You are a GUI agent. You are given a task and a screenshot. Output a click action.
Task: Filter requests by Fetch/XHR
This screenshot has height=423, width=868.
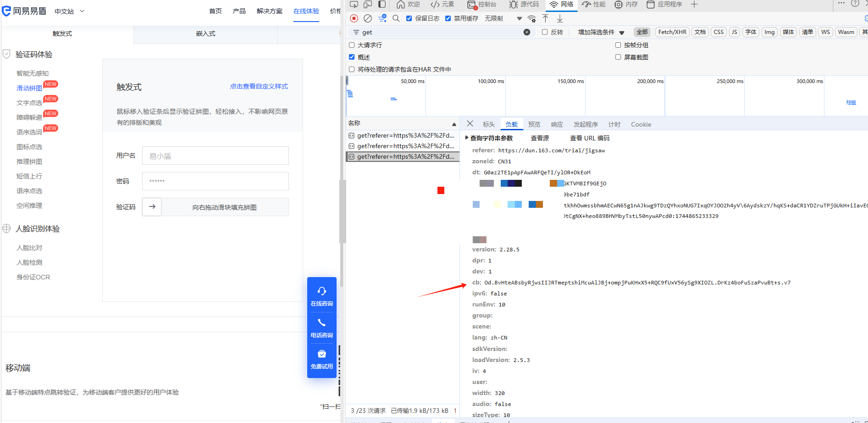672,32
